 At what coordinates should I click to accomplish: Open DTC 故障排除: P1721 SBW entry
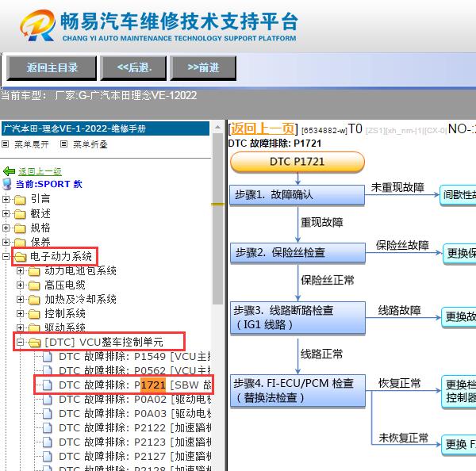(x=135, y=385)
